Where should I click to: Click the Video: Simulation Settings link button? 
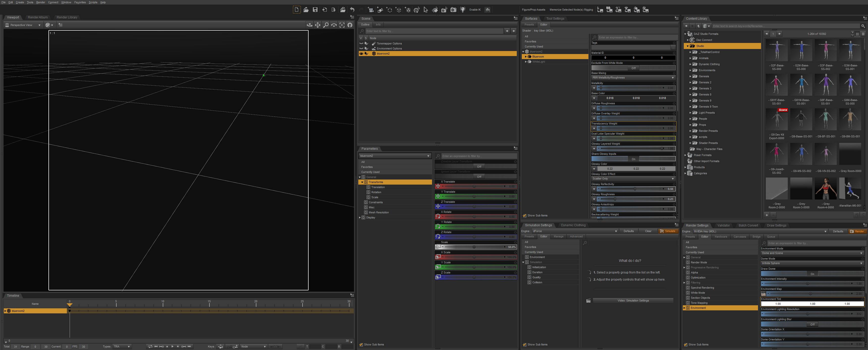pos(633,301)
